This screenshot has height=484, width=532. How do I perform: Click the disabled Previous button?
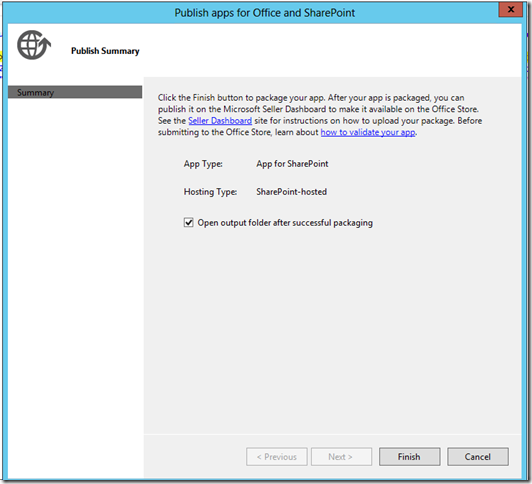click(277, 457)
